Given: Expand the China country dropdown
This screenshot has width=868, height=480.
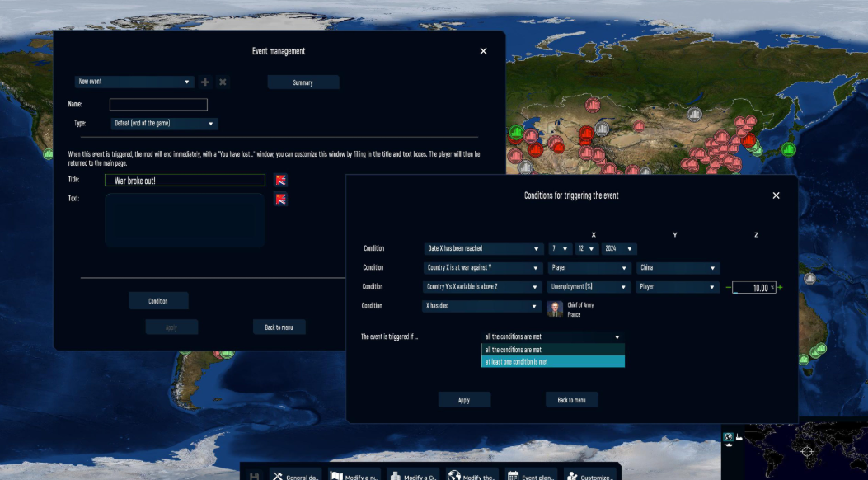Looking at the screenshot, I should coord(678,268).
